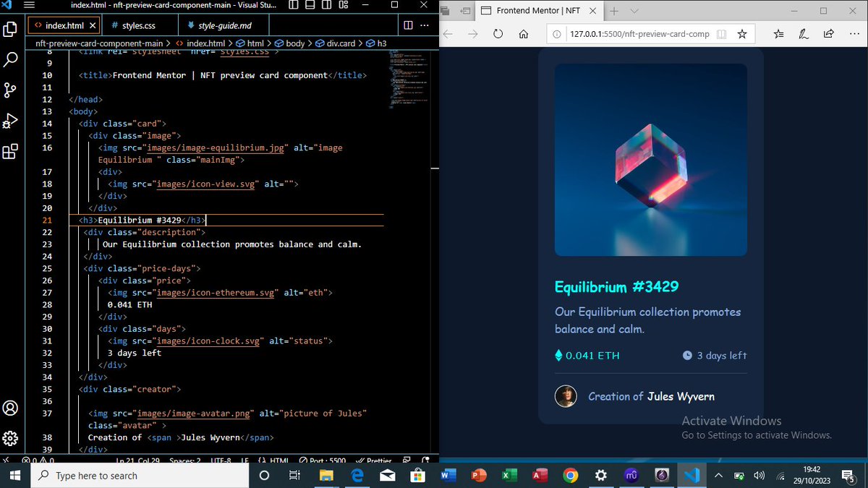
Task: Open Reading view in the address bar
Action: pyautogui.click(x=722, y=34)
